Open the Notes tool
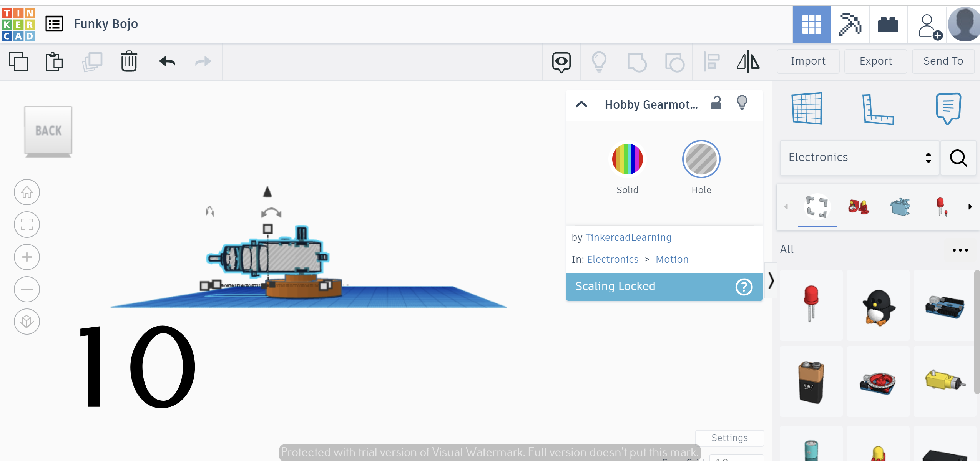Viewport: 980px width, 461px height. [x=947, y=109]
